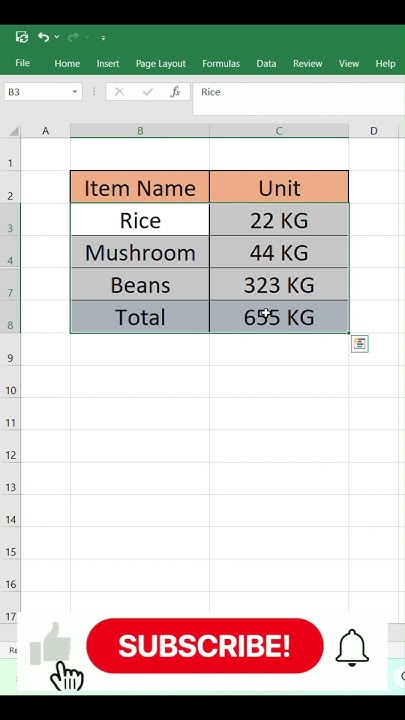The image size is (405, 720).
Task: Open the File menu
Action: (22, 63)
